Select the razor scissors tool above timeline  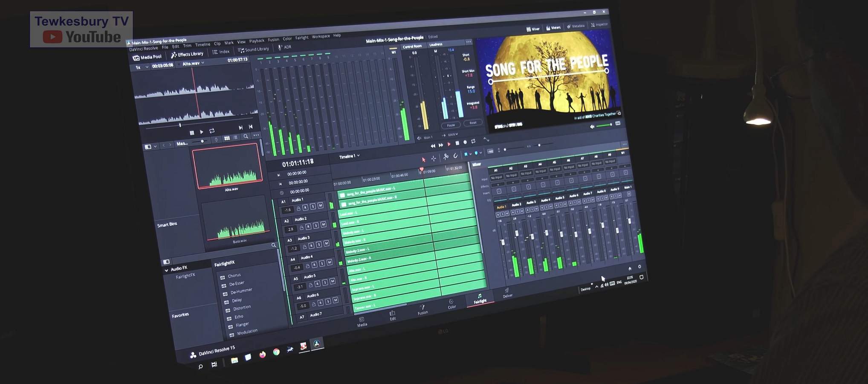click(446, 157)
